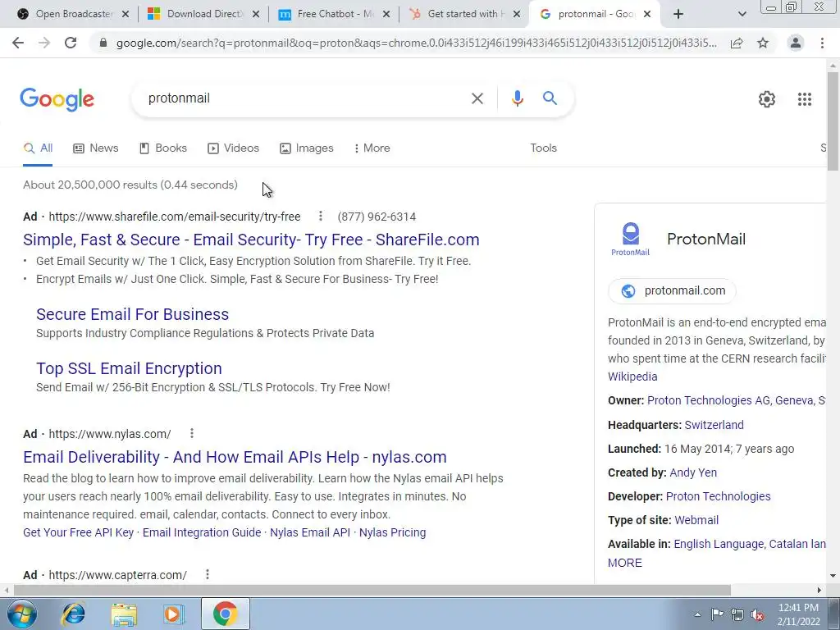This screenshot has width=840, height=630.
Task: Select the Videos search filter
Action: tap(234, 148)
